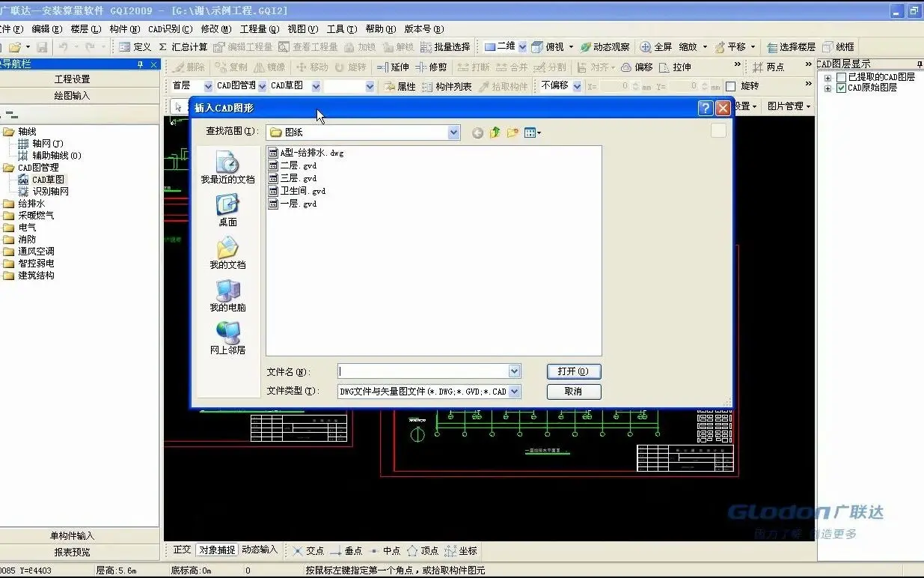The width and height of the screenshot is (924, 578).
Task: Open the 不偏移 offset mode dropdown
Action: click(577, 87)
